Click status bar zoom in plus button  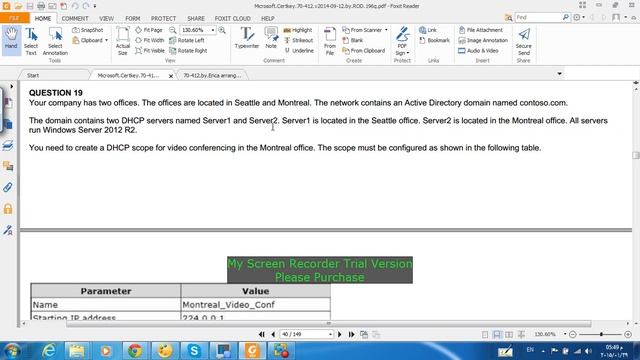pos(628,335)
